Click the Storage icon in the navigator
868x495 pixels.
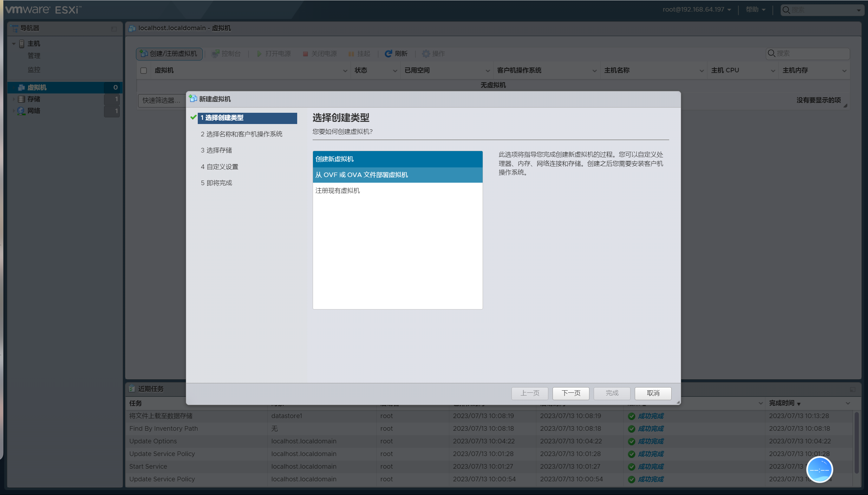click(x=21, y=99)
